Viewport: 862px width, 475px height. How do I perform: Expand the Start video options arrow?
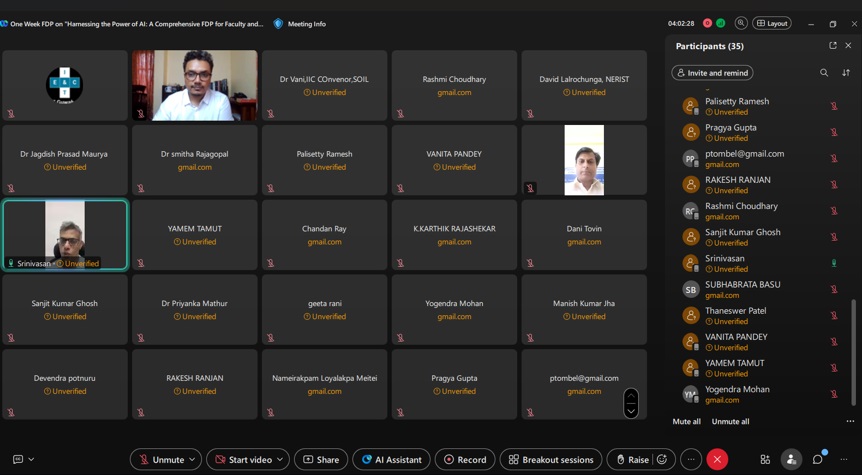coord(280,460)
